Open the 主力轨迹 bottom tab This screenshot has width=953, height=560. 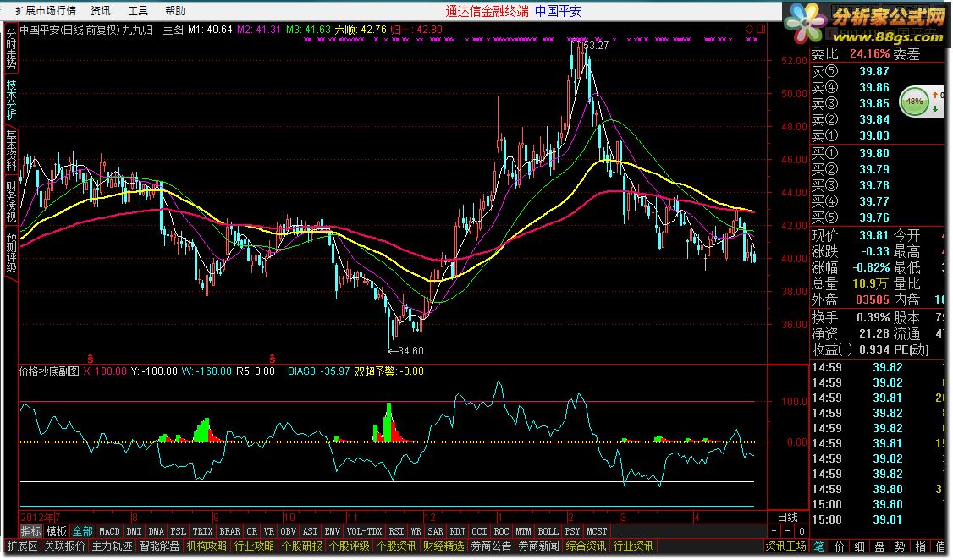coord(112,546)
